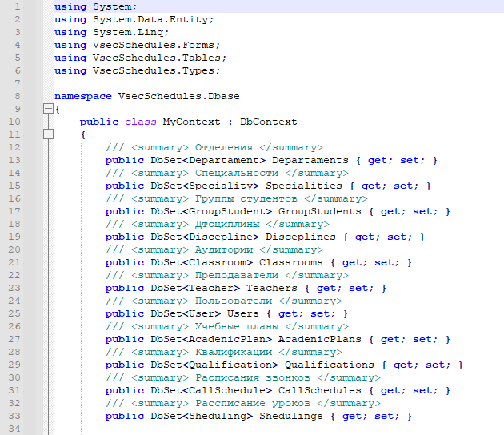Collapse the namespace block fold marker

pyautogui.click(x=49, y=109)
